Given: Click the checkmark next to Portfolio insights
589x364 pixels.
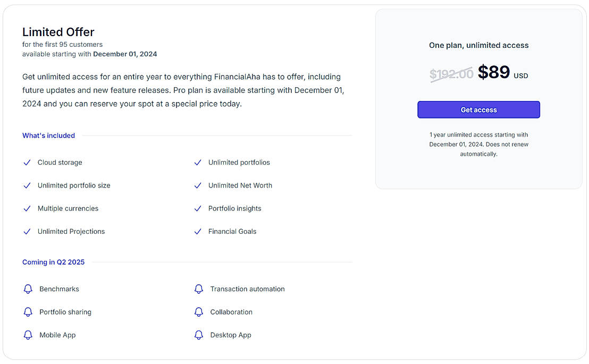Looking at the screenshot, I should (x=198, y=208).
